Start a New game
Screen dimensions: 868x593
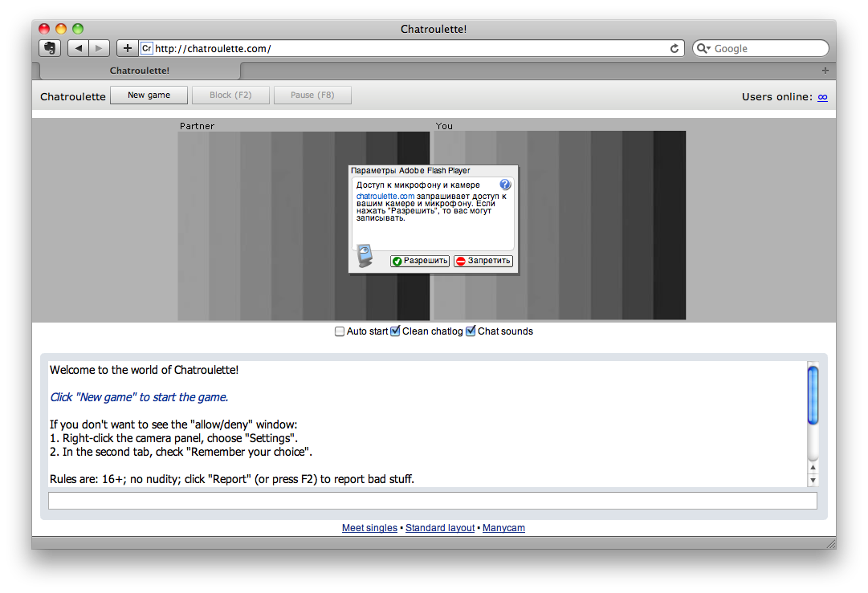(x=149, y=95)
